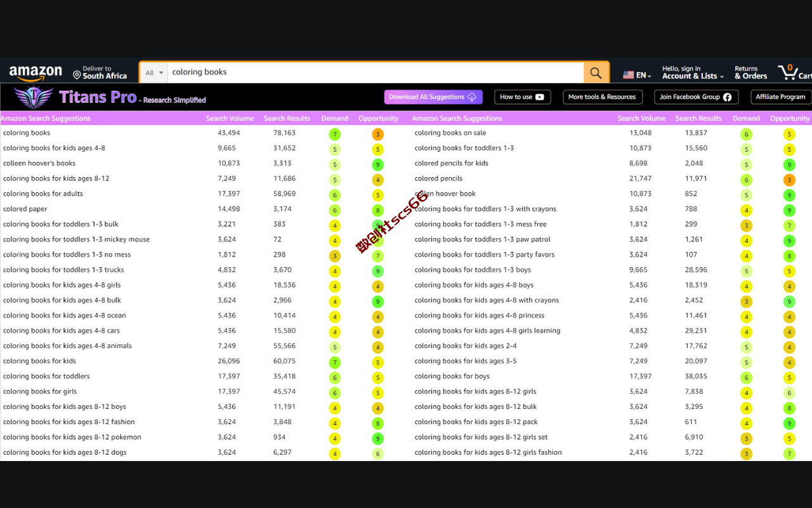Click Deliver to South Africa

coord(100,72)
